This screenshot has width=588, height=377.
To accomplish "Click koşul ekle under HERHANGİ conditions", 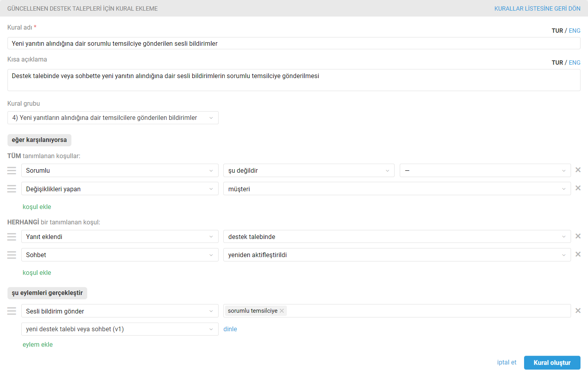I will pyautogui.click(x=37, y=272).
